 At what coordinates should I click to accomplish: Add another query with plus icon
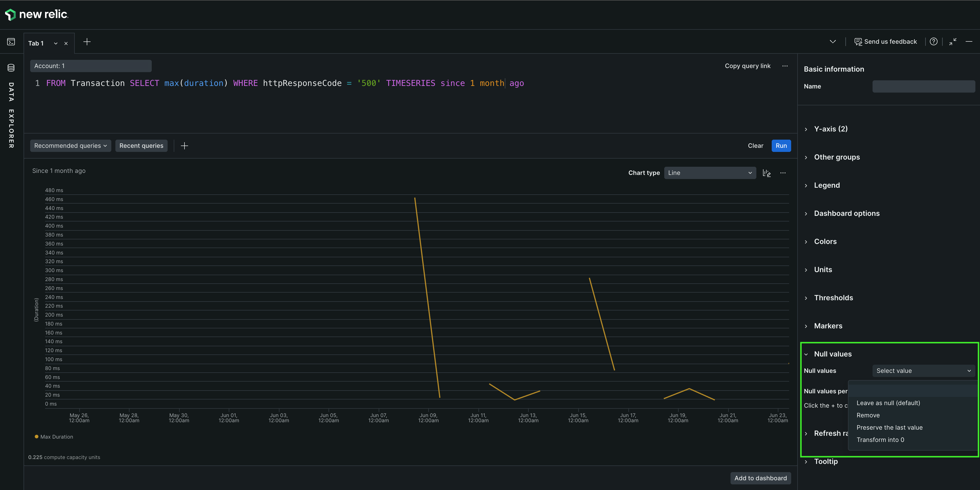tap(184, 146)
